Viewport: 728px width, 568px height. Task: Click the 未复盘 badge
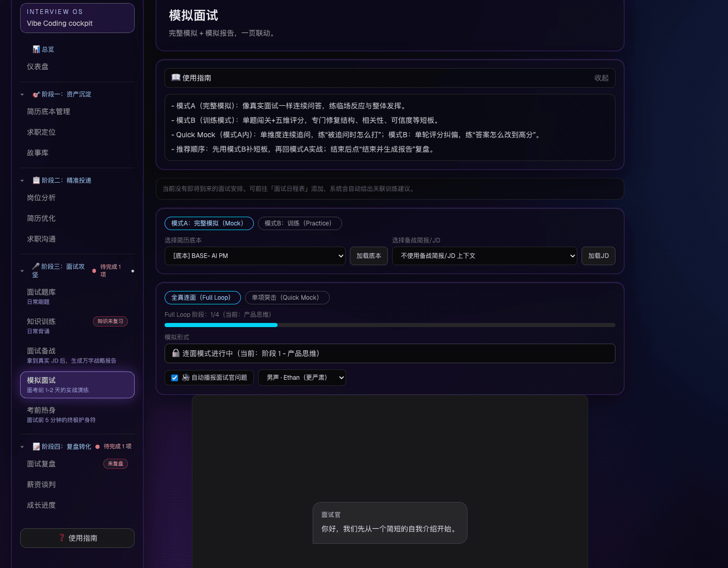(x=116, y=464)
